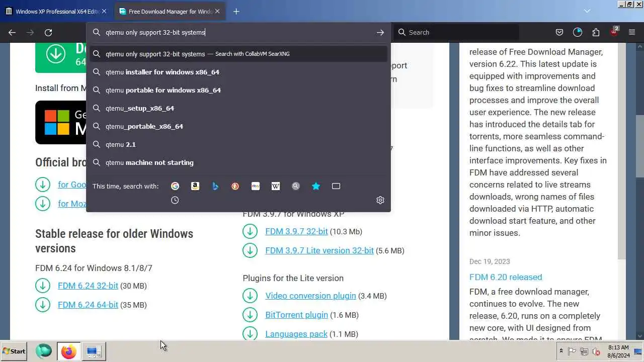Click into the address bar text field
Image resolution: width=644 pixels, height=362 pixels.
[237, 32]
